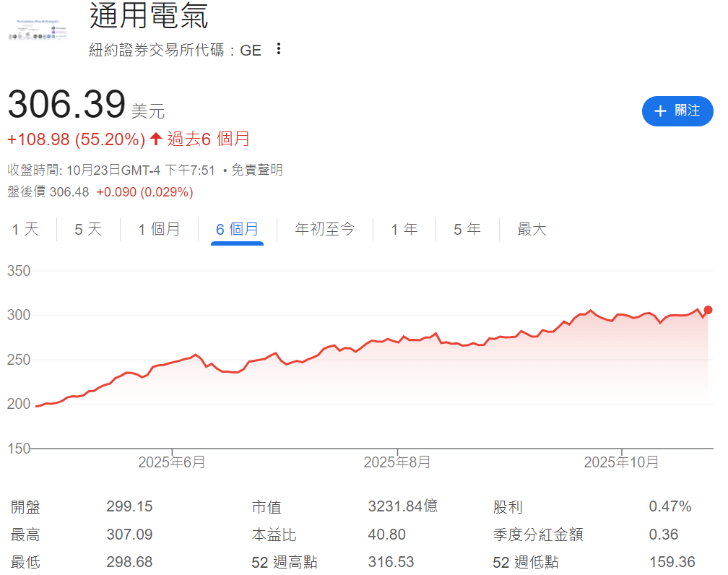Screen dimensions: 728x575
Task: Click the 季度分紅金額 dividend amount label
Action: point(537,535)
